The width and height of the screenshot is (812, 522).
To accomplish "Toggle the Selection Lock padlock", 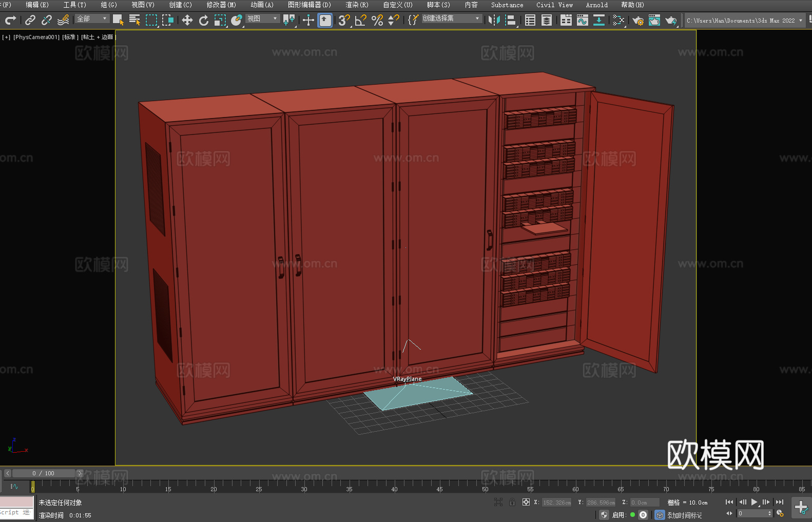I will point(512,502).
